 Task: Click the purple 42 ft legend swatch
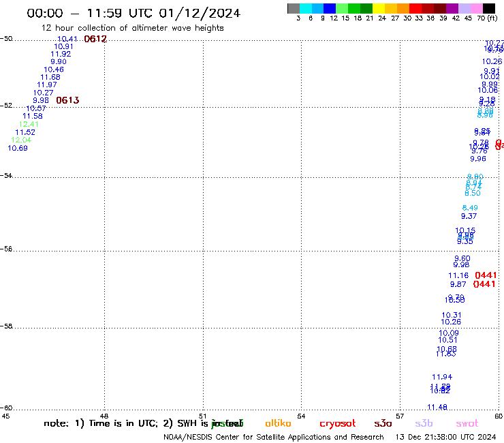click(452, 8)
